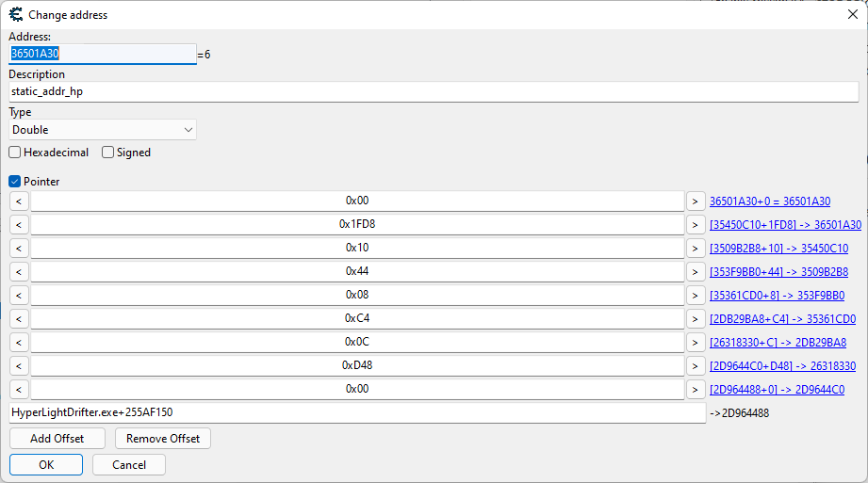Open the Type dropdown showing Double
Viewport: 868px width, 483px height.
(x=103, y=130)
